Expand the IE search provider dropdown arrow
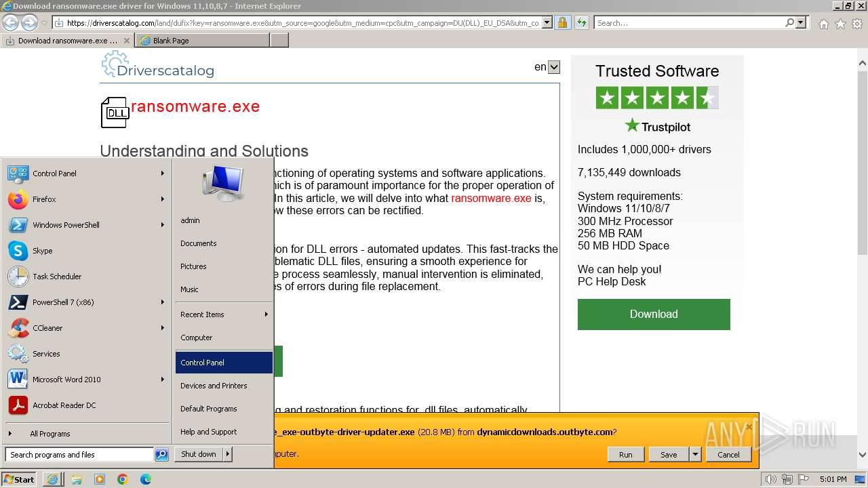868x488 pixels. click(801, 22)
